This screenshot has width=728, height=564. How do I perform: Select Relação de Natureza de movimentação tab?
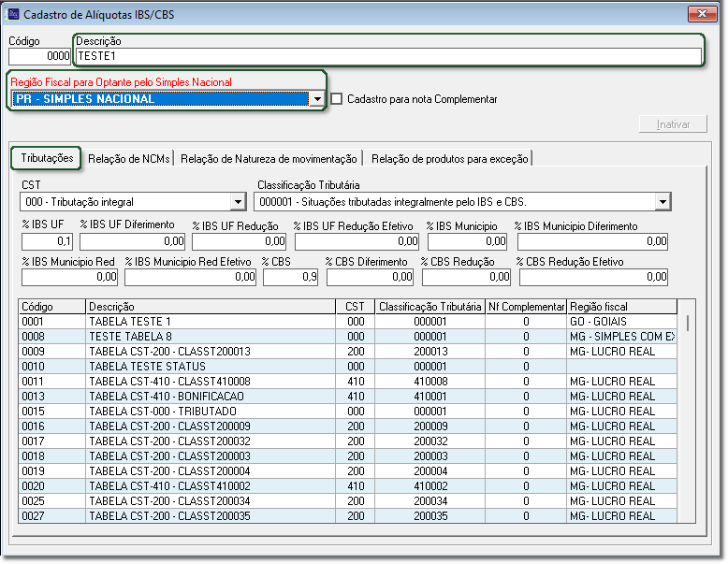pos(269,159)
